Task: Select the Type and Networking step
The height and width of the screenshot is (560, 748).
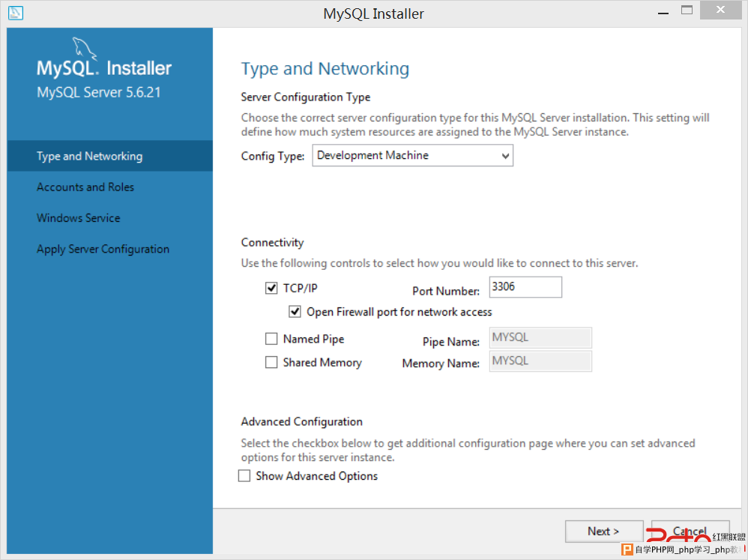Action: click(109, 156)
